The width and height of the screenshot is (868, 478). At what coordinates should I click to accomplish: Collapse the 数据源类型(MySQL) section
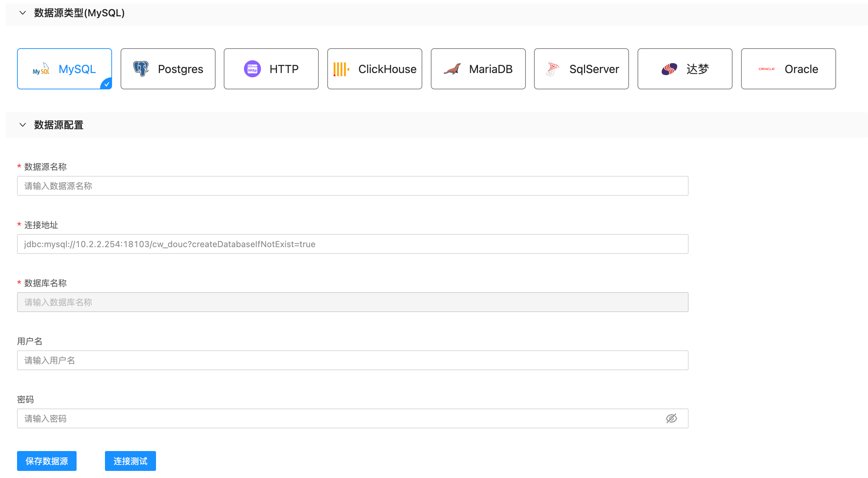point(23,13)
